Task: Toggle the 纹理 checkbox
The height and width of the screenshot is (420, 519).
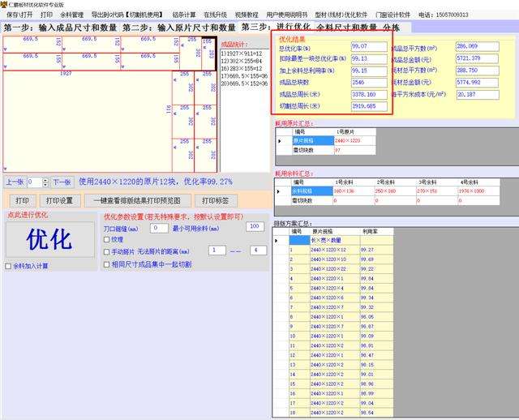Action: point(106,239)
